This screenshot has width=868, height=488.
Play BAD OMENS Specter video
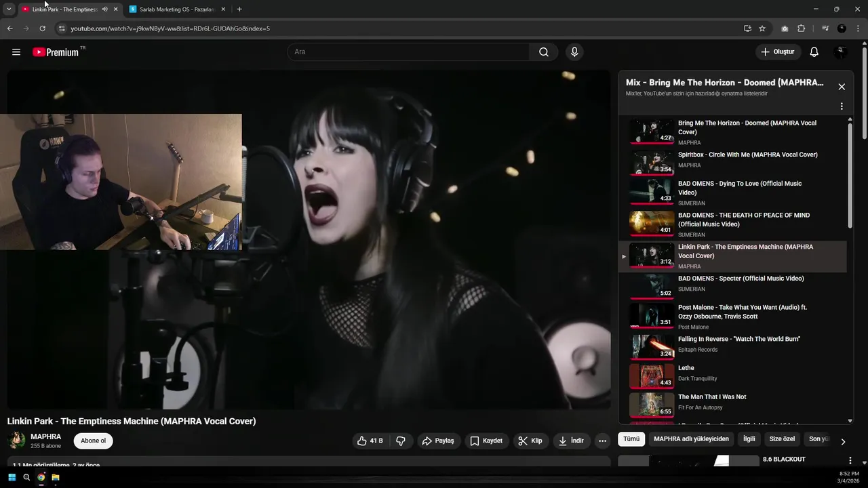click(x=732, y=286)
